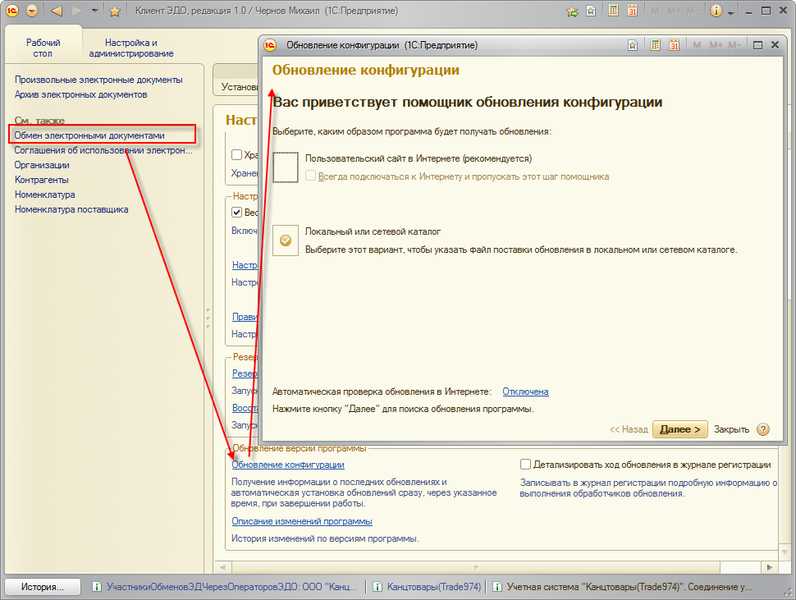Image resolution: width=796 pixels, height=600 pixels.
Task: Open Произвольные электронные документы
Action: click(x=98, y=80)
